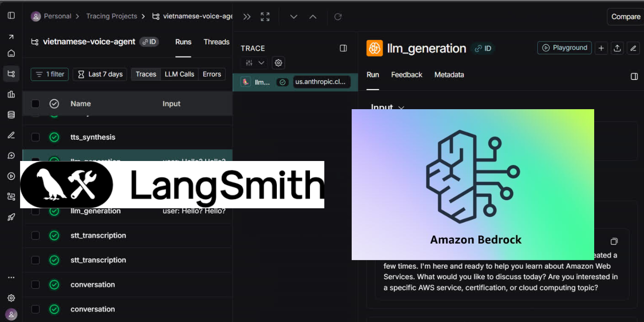Click the diagonal arrow icon in sidebar
Image resolution: width=644 pixels, height=322 pixels.
tap(11, 37)
